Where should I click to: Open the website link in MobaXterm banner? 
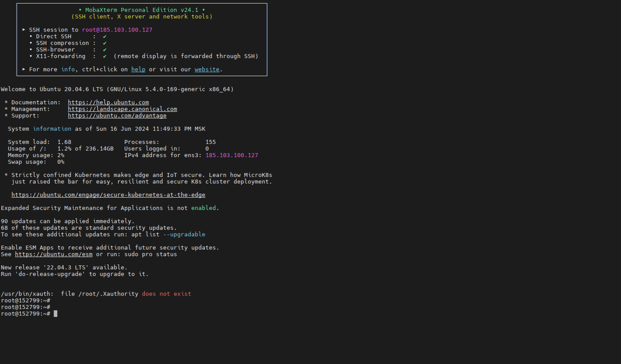coord(207,69)
